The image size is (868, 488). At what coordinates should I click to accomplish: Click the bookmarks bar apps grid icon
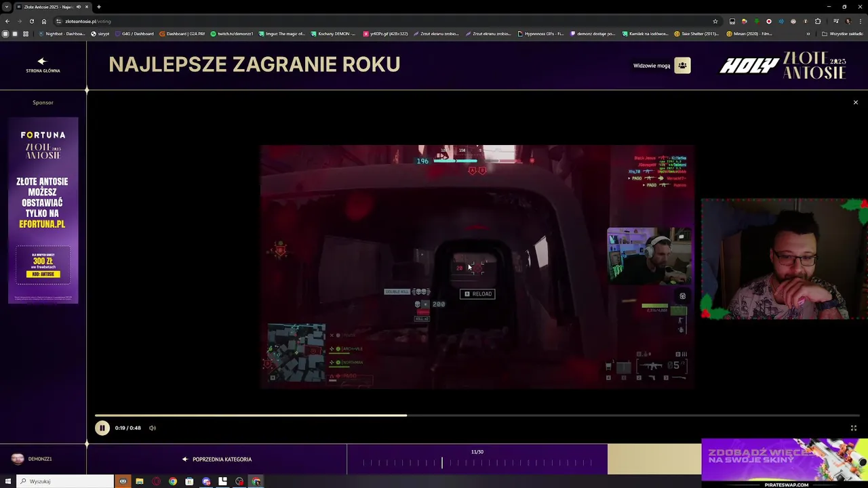26,33
